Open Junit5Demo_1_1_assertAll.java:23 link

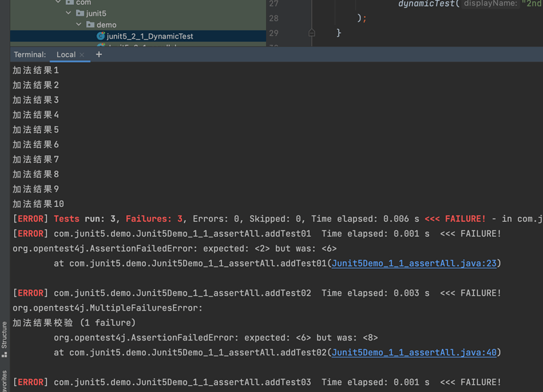(414, 263)
